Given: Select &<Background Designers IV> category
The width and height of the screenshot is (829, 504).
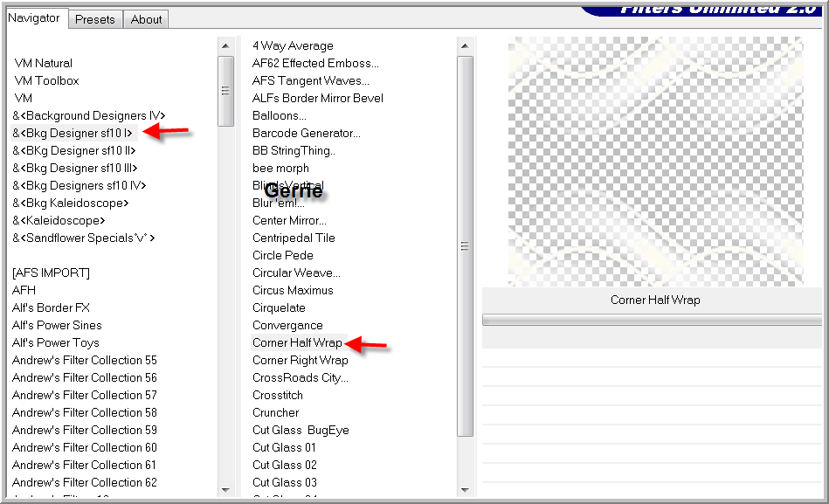Looking at the screenshot, I should pos(89,116).
